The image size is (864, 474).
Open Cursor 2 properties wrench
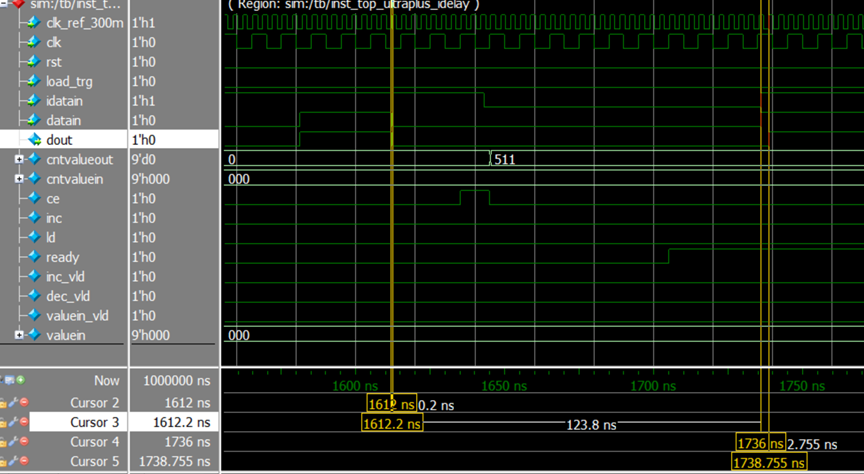tap(13, 403)
